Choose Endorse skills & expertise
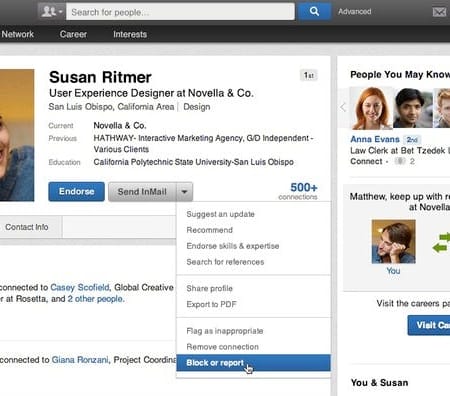This screenshot has width=450, height=396. point(233,246)
